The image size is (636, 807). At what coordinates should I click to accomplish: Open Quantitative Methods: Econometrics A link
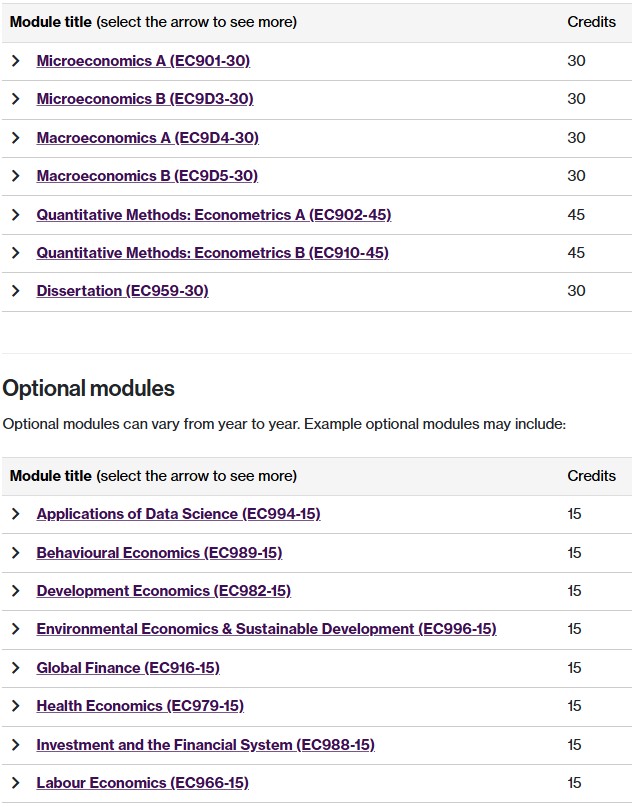click(213, 215)
